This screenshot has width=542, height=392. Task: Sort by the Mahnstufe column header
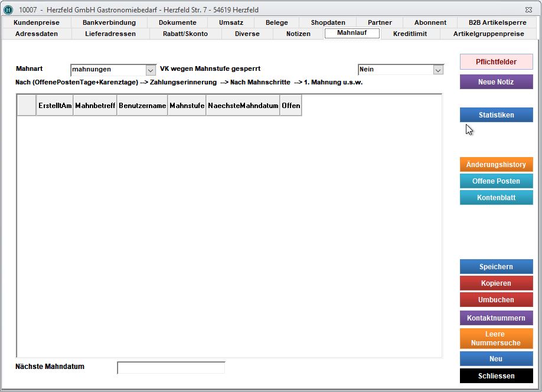point(187,106)
